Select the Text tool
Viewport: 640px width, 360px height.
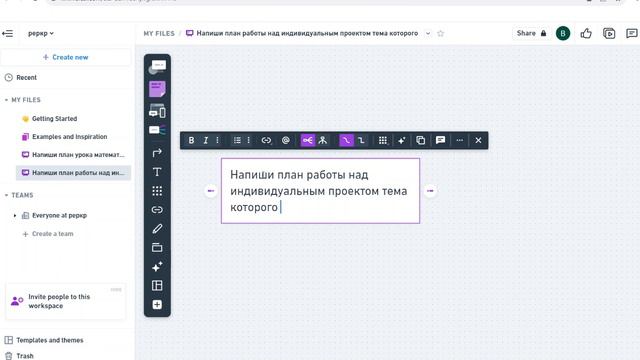(x=157, y=172)
